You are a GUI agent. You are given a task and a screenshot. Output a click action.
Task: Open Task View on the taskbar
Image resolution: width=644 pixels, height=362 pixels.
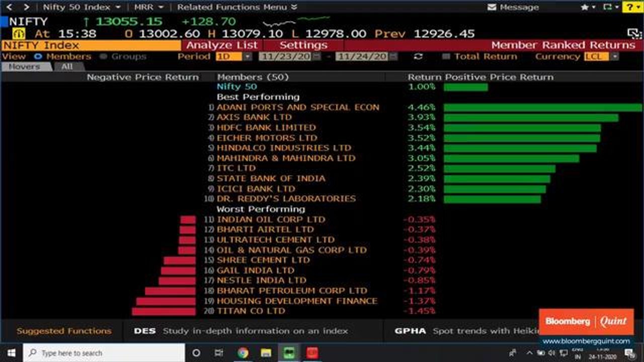(219, 353)
